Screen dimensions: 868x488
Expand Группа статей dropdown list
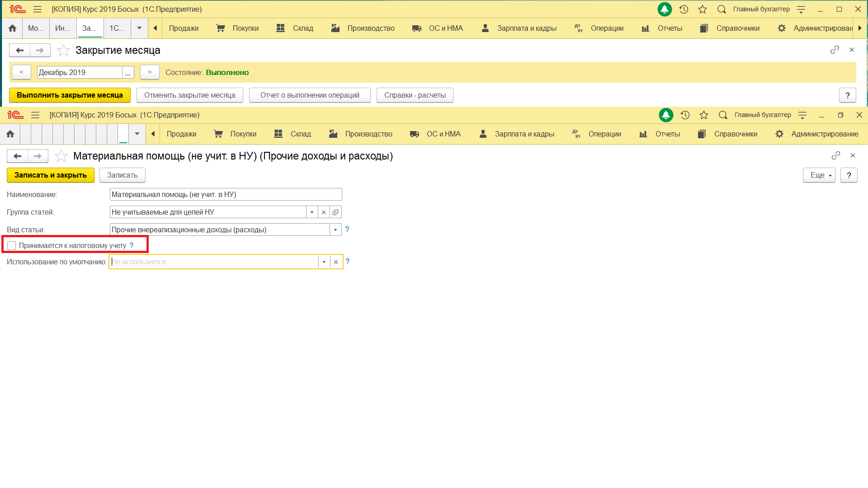pos(312,212)
